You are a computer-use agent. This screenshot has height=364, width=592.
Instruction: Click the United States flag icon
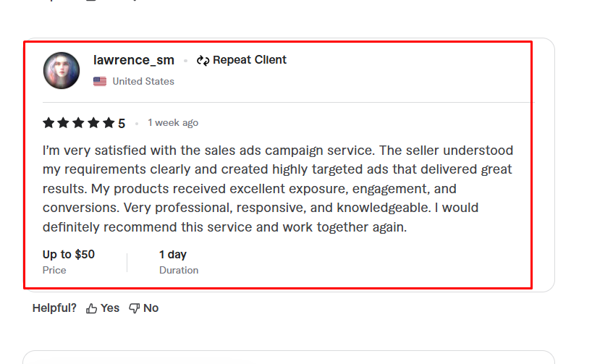pyautogui.click(x=100, y=82)
